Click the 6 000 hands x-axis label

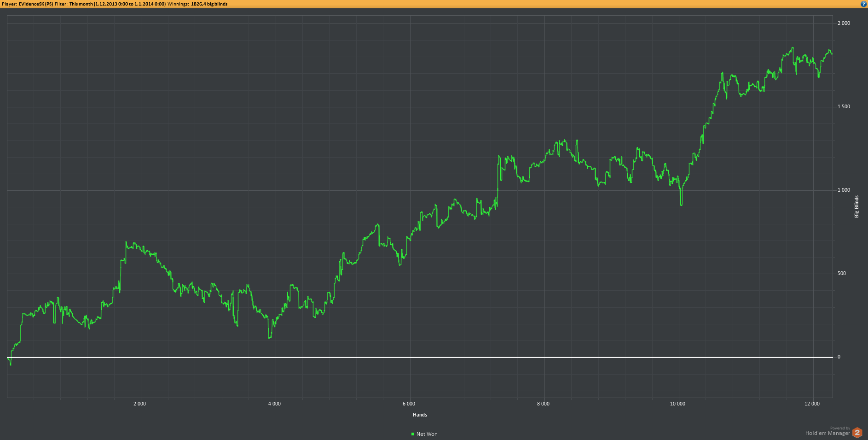pyautogui.click(x=409, y=404)
